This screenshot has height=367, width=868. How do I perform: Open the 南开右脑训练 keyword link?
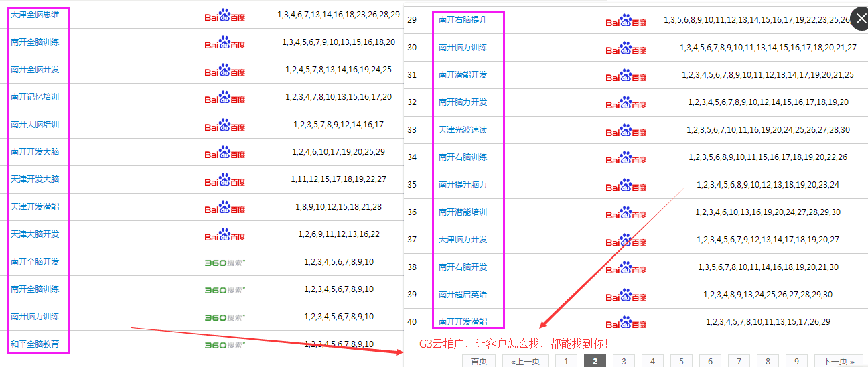463,157
